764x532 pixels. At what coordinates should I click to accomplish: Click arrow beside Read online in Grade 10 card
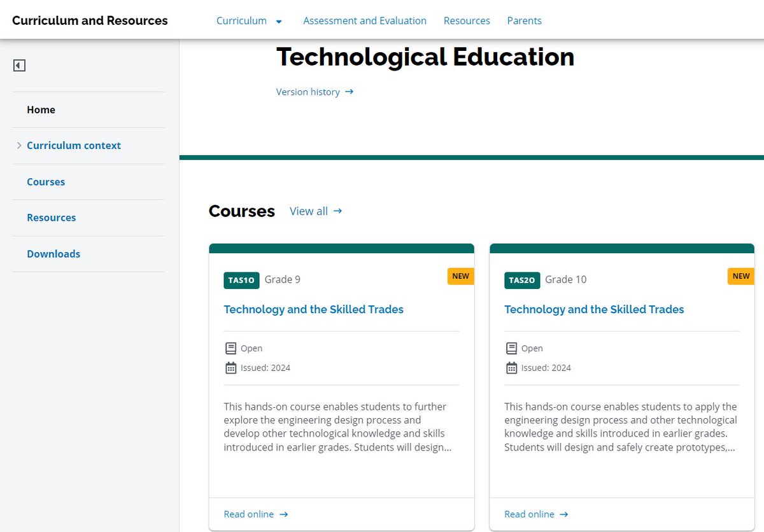(x=564, y=514)
